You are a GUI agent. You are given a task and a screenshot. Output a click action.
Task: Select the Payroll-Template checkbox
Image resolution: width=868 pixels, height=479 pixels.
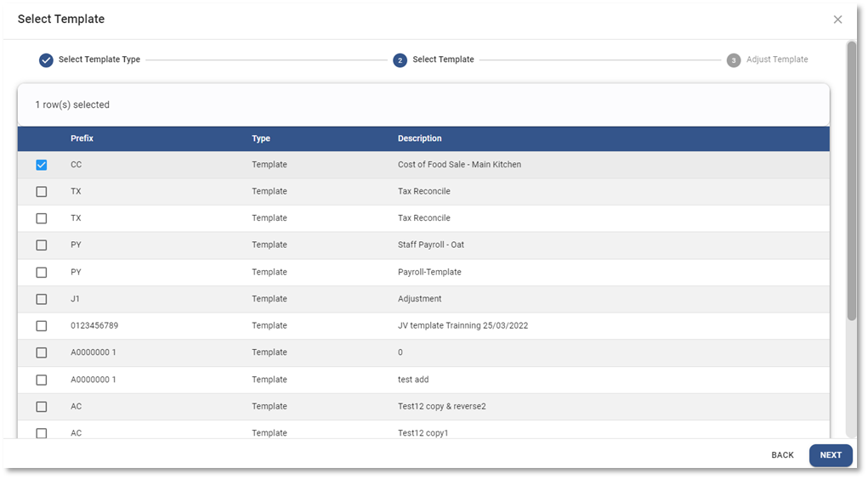click(42, 273)
